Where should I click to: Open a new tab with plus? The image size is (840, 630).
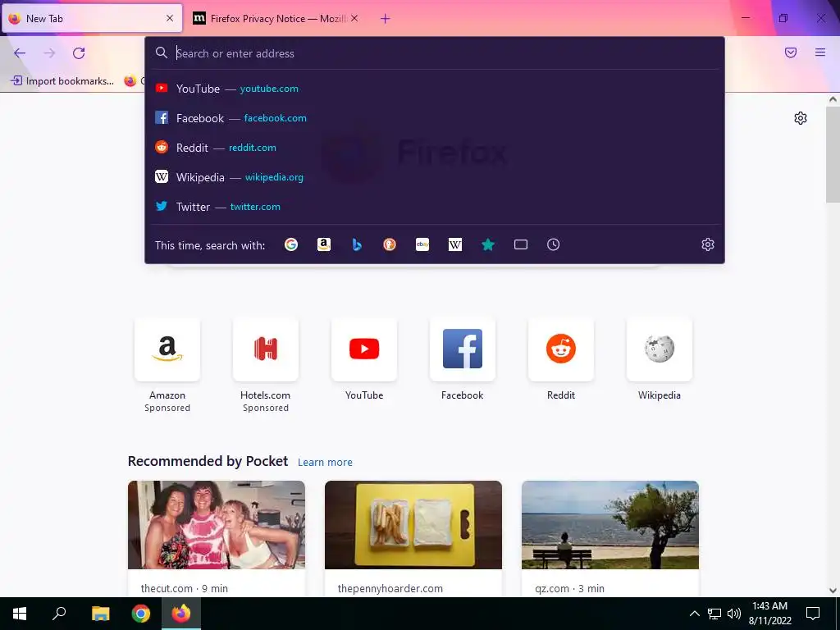click(386, 19)
